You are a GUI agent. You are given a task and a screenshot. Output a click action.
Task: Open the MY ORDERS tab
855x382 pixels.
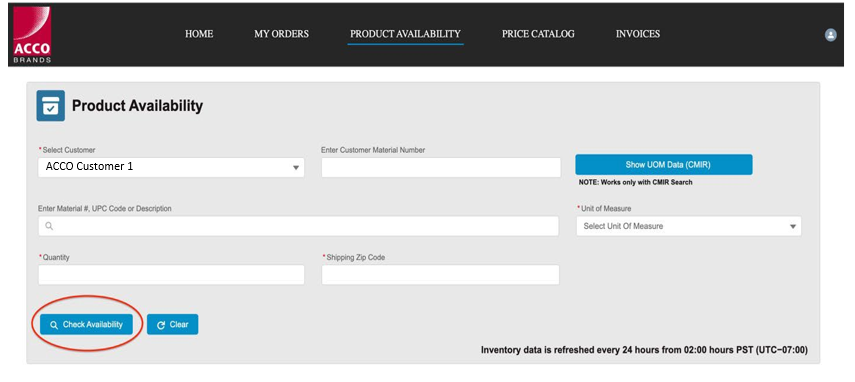tap(281, 34)
